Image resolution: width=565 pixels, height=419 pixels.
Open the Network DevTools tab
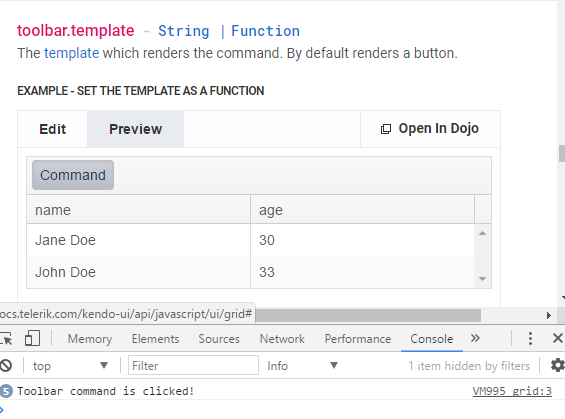coord(282,339)
